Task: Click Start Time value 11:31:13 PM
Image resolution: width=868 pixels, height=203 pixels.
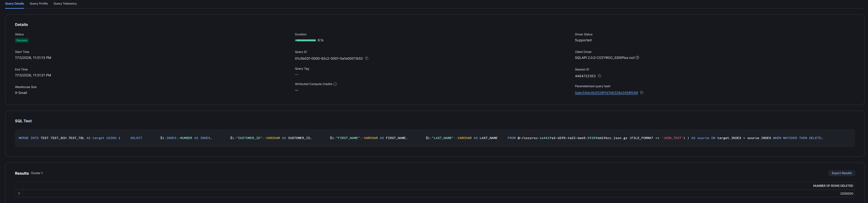Action: point(33,58)
